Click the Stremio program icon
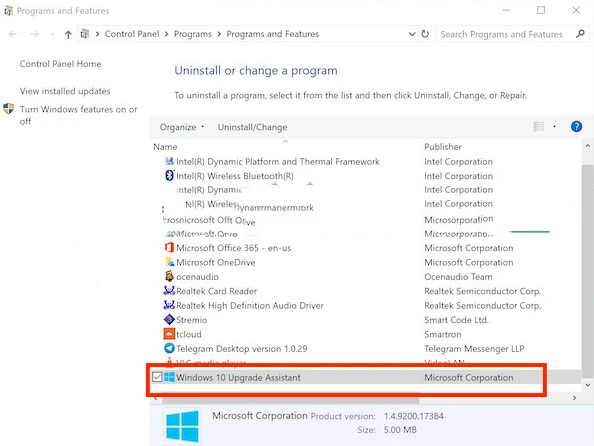594x446 pixels. tap(169, 320)
